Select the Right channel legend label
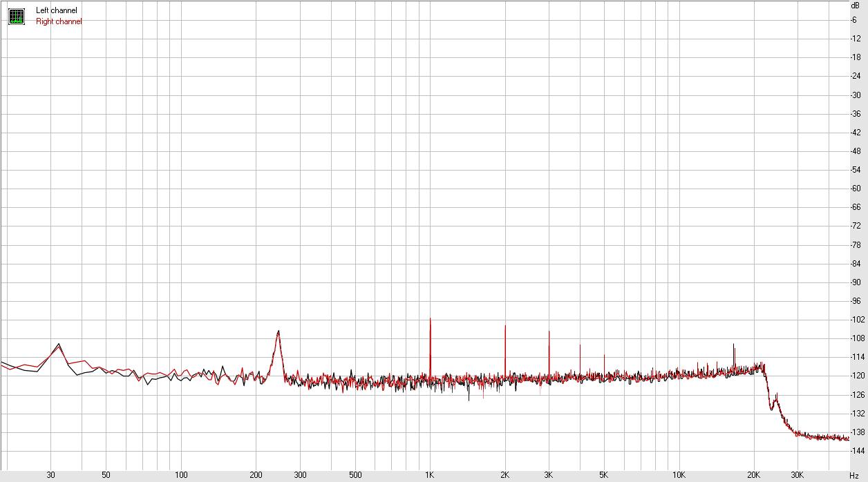 point(59,21)
